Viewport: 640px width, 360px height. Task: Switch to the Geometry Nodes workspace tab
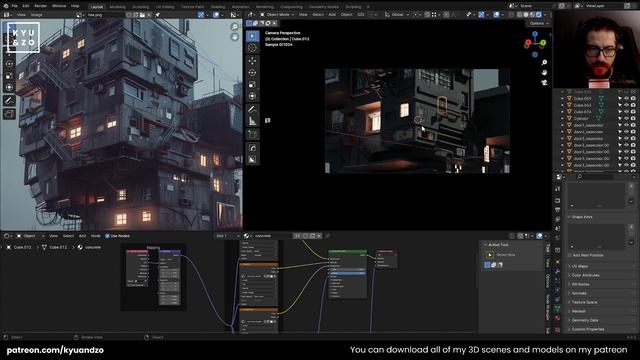point(324,7)
